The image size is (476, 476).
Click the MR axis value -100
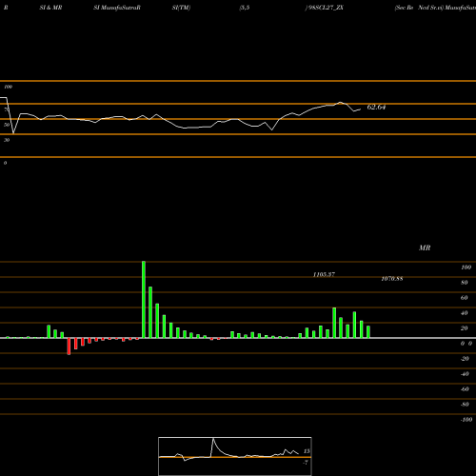(466, 420)
